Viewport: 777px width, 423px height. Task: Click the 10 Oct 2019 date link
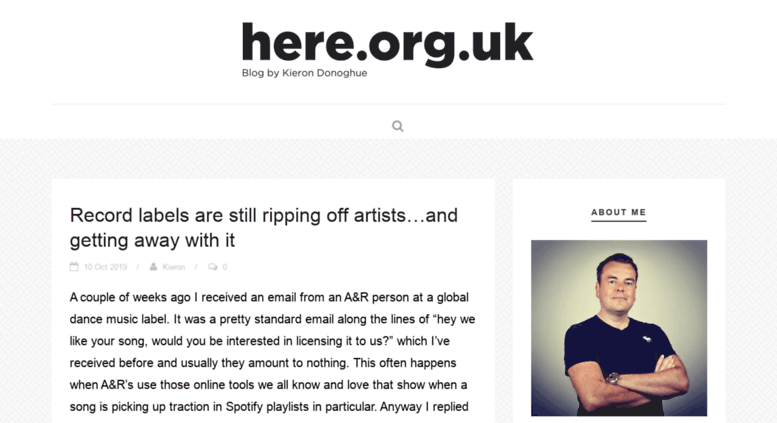click(x=105, y=267)
